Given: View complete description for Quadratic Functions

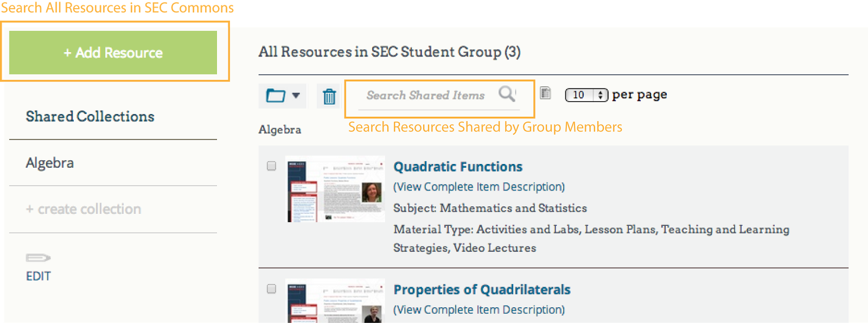Looking at the screenshot, I should [x=479, y=187].
